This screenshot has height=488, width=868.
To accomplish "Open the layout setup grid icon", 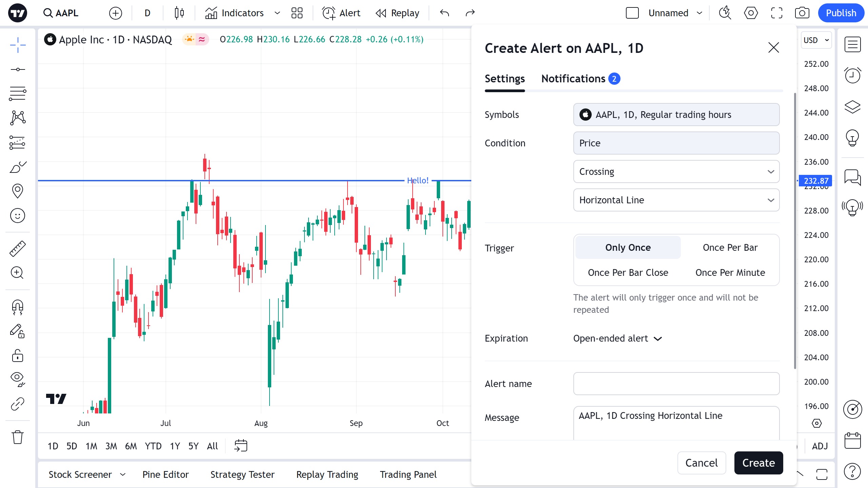I will click(x=297, y=13).
